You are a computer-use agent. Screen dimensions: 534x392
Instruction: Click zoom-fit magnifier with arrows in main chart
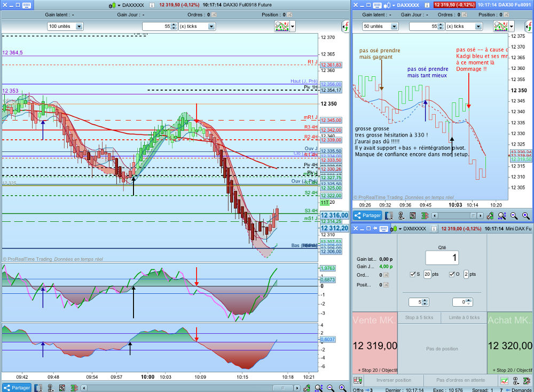(x=319, y=388)
